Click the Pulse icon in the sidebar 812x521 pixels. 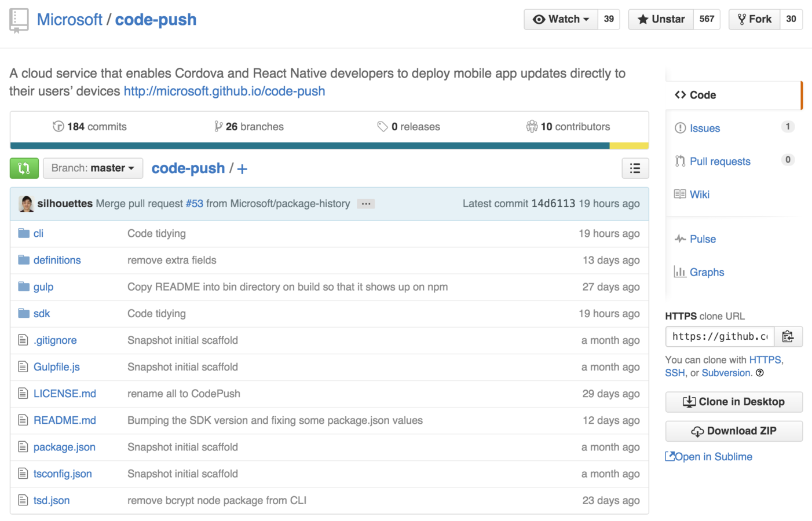point(681,239)
